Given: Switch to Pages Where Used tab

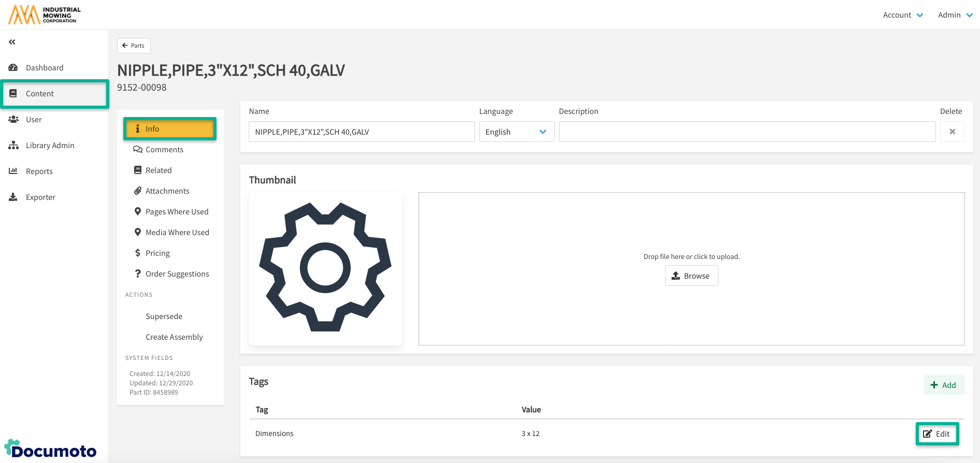Looking at the screenshot, I should [177, 212].
